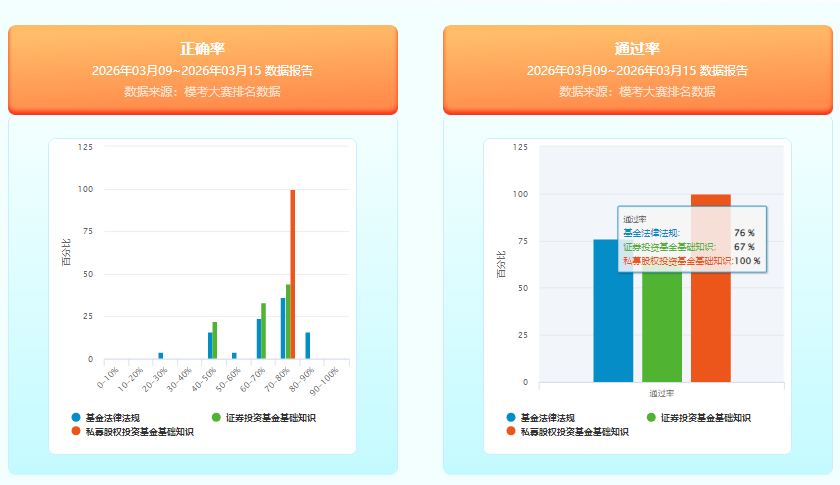Click the green bar in 通过率 chart
840x485 pixels.
click(661, 330)
